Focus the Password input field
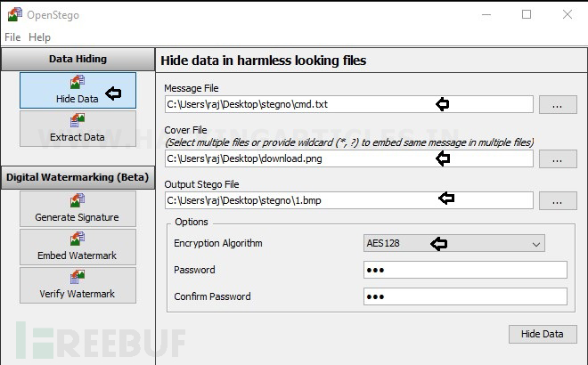The width and height of the screenshot is (588, 365). pyautogui.click(x=465, y=270)
